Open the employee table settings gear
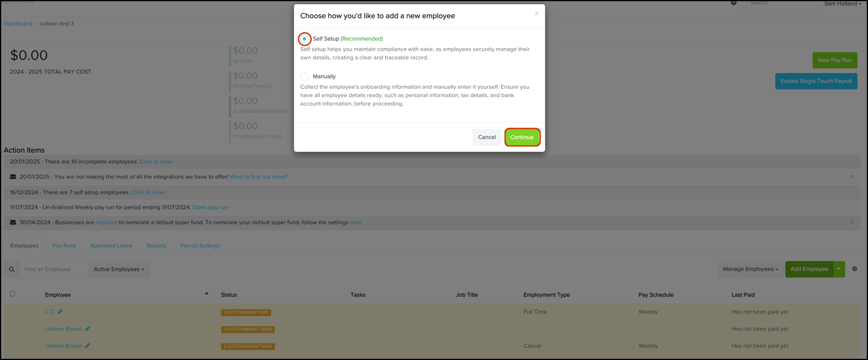This screenshot has width=868, height=360. pos(854,269)
